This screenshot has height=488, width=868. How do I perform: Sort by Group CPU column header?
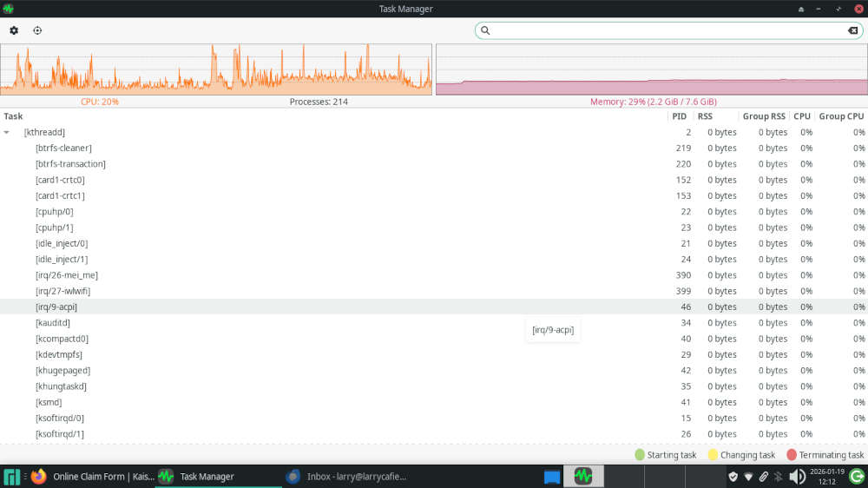tap(841, 116)
